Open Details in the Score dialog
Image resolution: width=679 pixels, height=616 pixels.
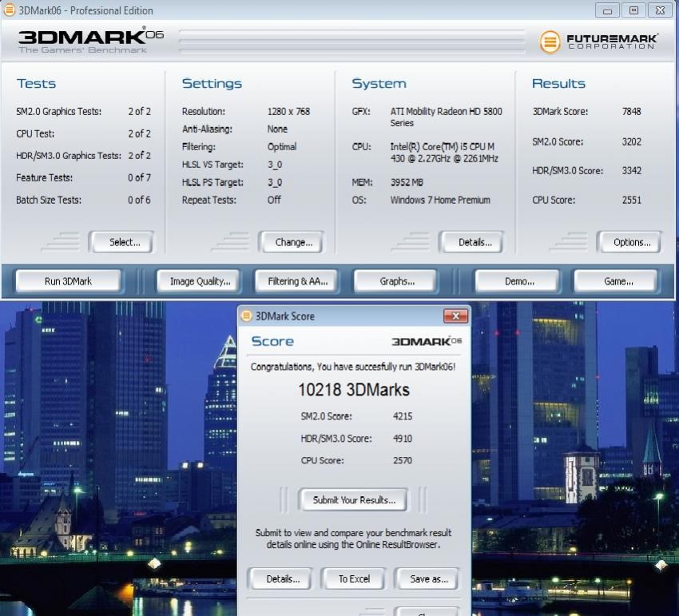pos(280,578)
